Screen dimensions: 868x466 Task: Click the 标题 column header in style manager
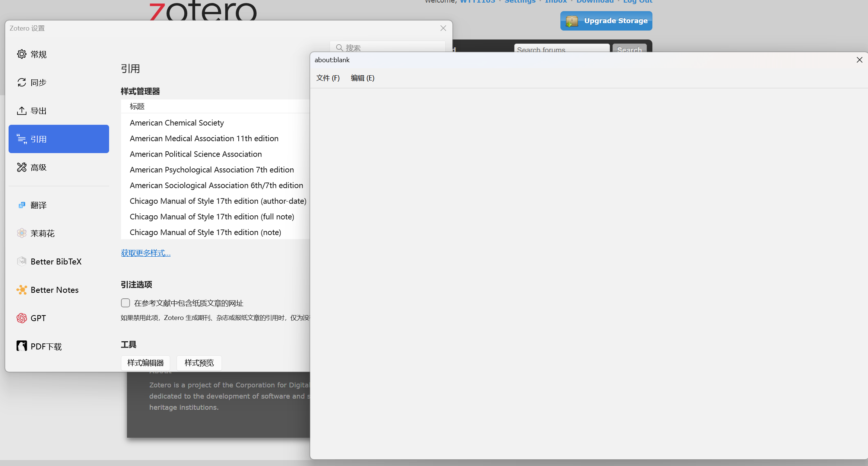tap(215, 106)
